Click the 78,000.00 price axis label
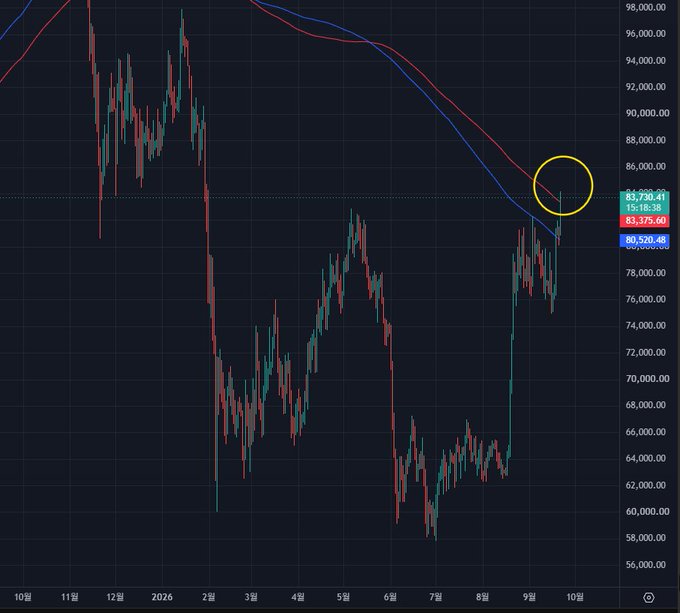This screenshot has width=680, height=613. [645, 273]
